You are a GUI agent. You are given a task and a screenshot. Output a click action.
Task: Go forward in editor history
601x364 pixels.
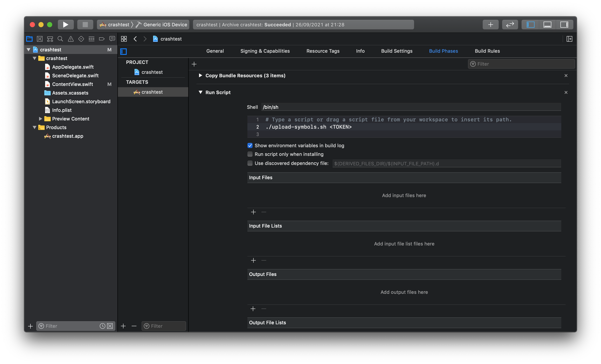(145, 39)
